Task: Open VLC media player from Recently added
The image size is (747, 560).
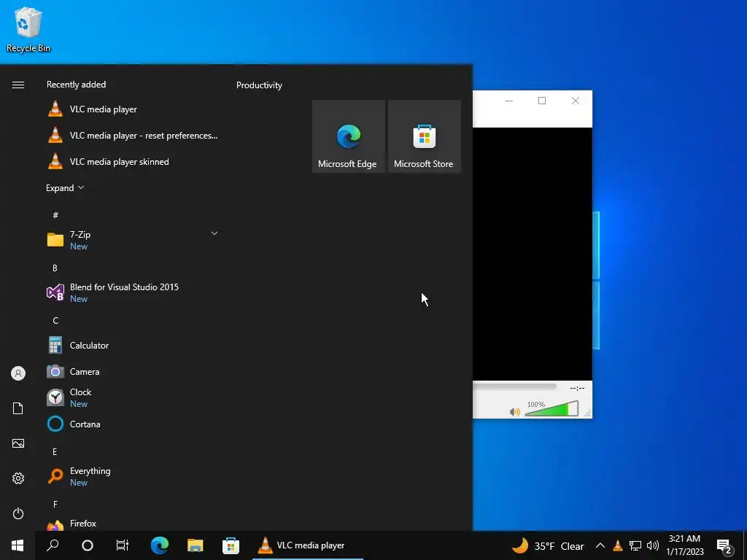Action: tap(133, 109)
